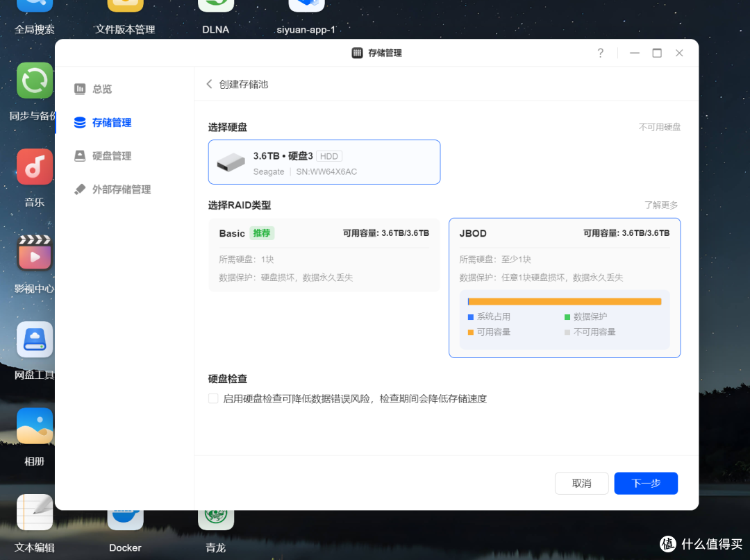
Task: Select the JBOD RAID type card
Action: [x=565, y=288]
